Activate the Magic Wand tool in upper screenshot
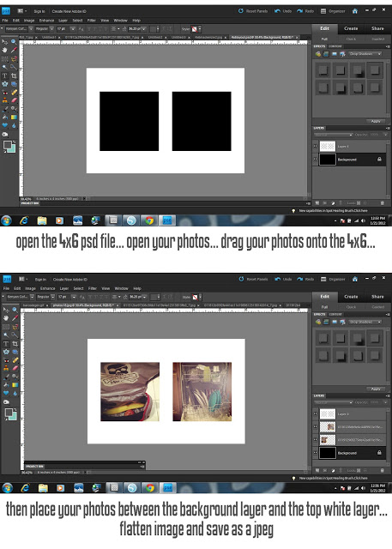This screenshot has width=392, height=549. pos(5,67)
